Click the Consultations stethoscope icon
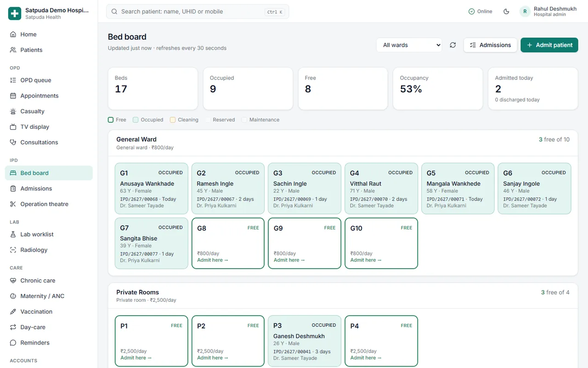Screen dimensions: 588x368 coord(13,143)
